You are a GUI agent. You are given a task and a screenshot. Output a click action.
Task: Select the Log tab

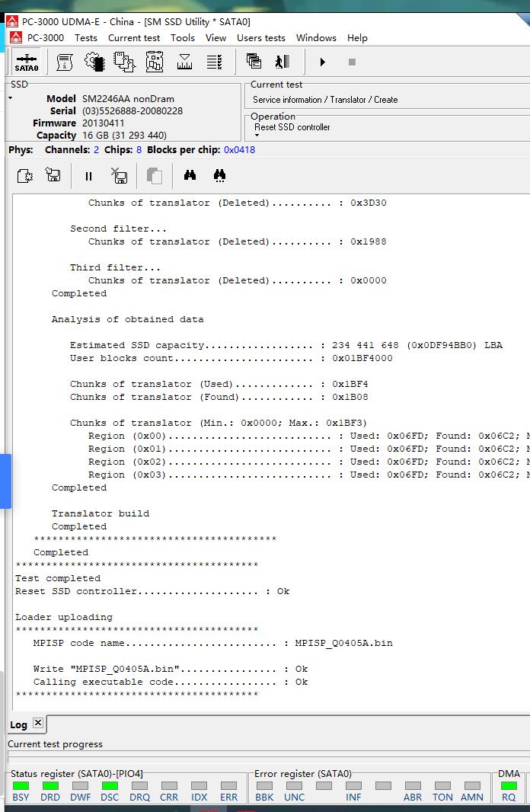point(18,725)
